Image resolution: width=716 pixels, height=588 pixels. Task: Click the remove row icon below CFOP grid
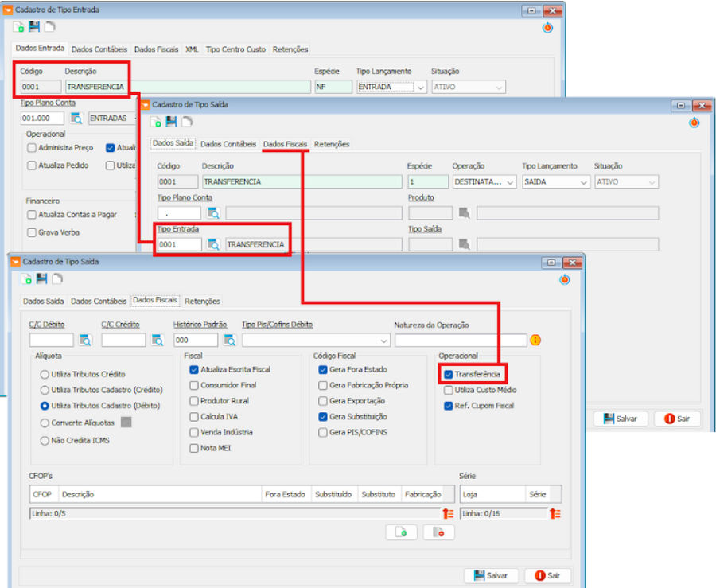click(x=439, y=532)
